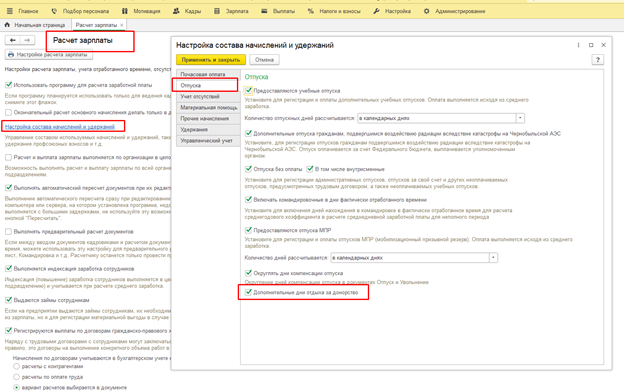Toggle Округлять дни компенсации отпуска checkbox
Viewport: 624px width, 391px height.
tap(248, 273)
